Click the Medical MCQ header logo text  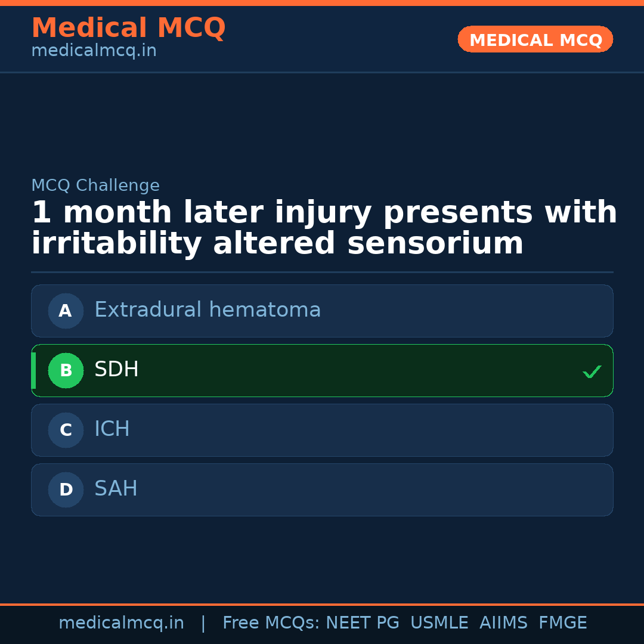128,28
